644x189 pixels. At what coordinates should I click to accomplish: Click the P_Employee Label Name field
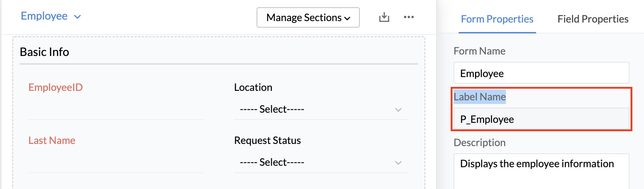point(541,119)
